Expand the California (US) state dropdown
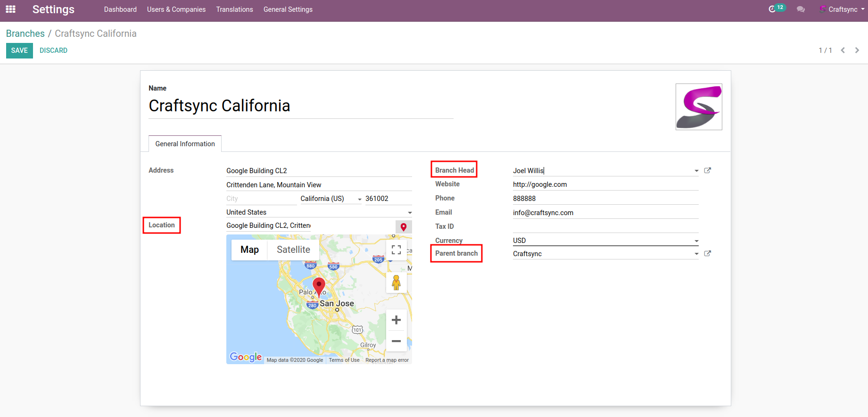The image size is (868, 417). 360,199
